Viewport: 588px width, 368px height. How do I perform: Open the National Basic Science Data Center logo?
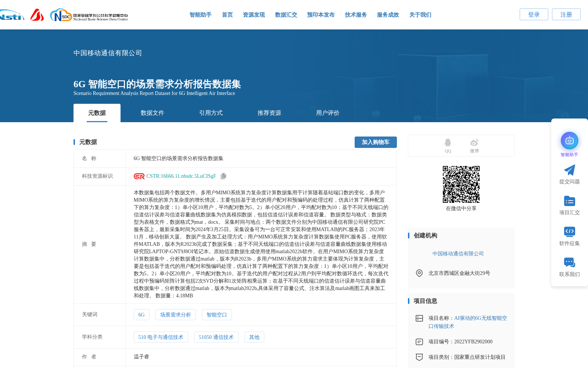89,15
